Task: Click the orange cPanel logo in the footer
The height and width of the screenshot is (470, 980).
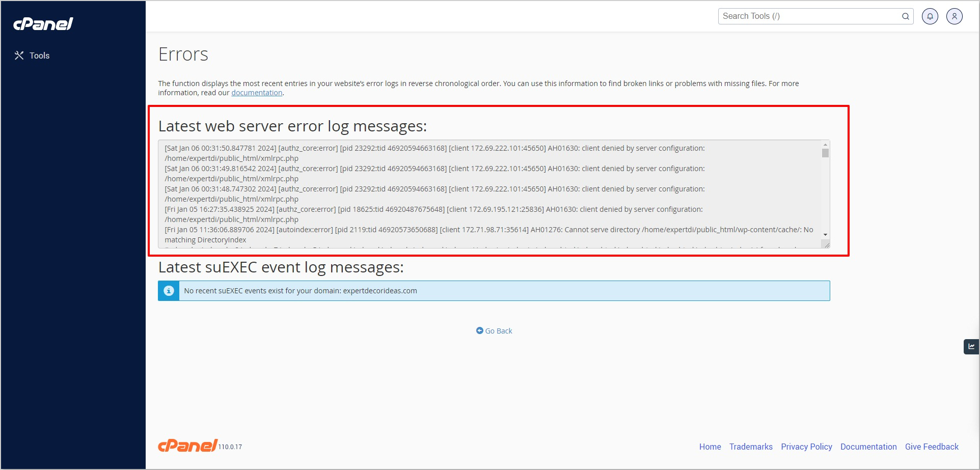Action: 187,446
